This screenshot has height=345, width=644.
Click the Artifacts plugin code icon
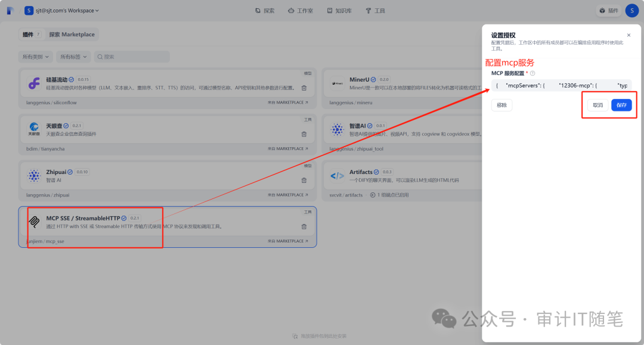point(337,176)
